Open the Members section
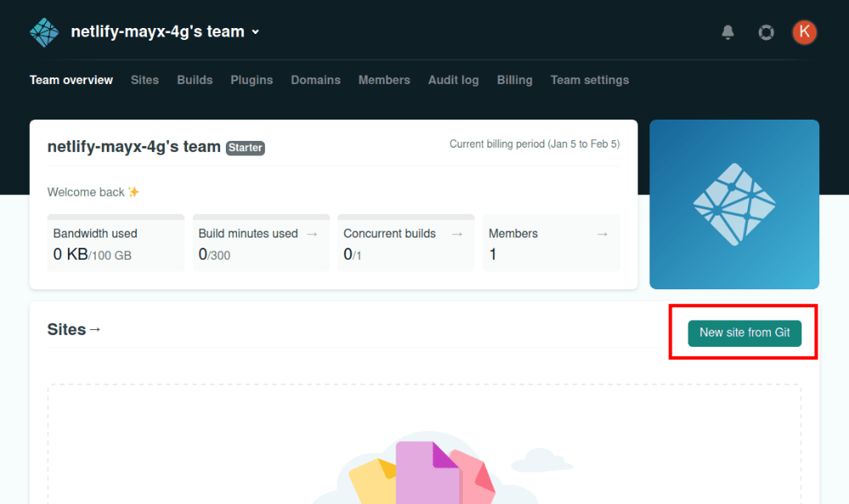This screenshot has width=849, height=504. pyautogui.click(x=384, y=80)
